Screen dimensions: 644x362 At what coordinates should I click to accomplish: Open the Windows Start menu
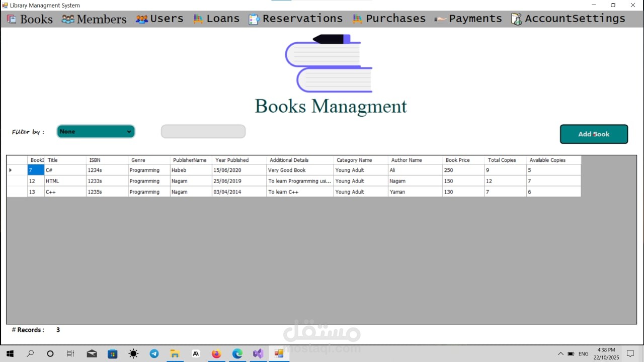10,353
